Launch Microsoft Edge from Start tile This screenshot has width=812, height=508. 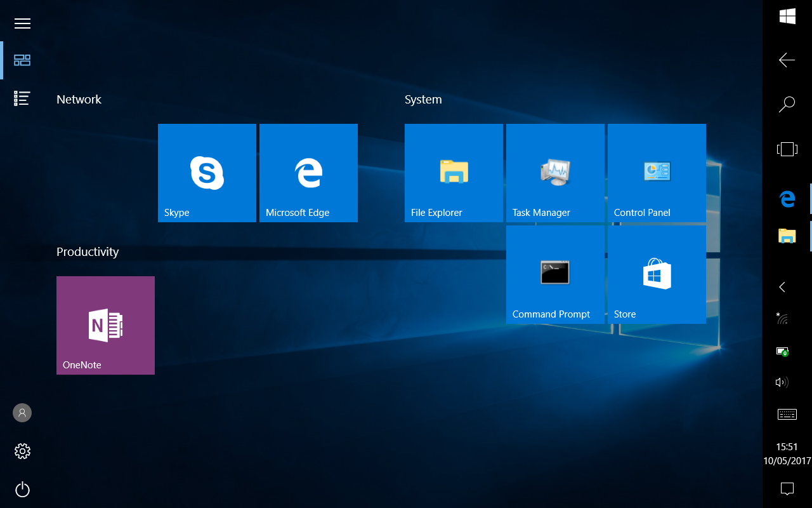[x=308, y=173]
